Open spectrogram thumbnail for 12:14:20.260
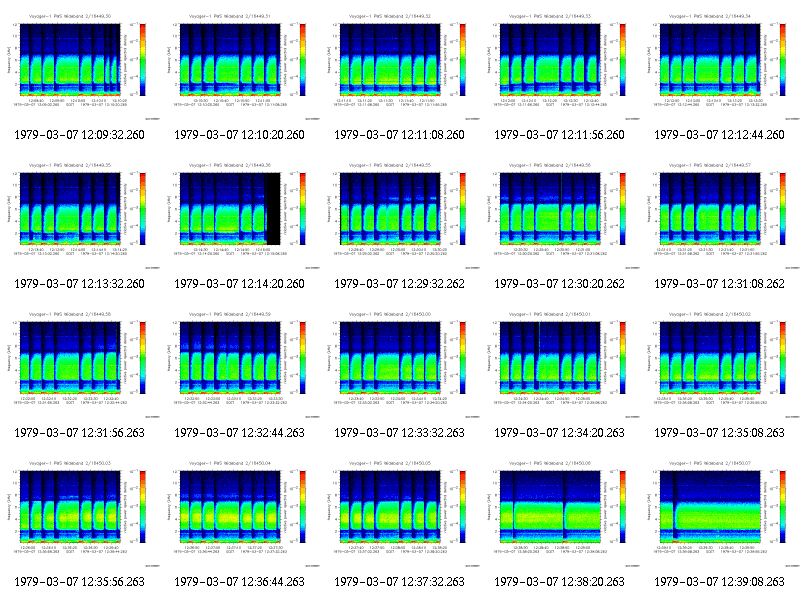 coord(240,215)
